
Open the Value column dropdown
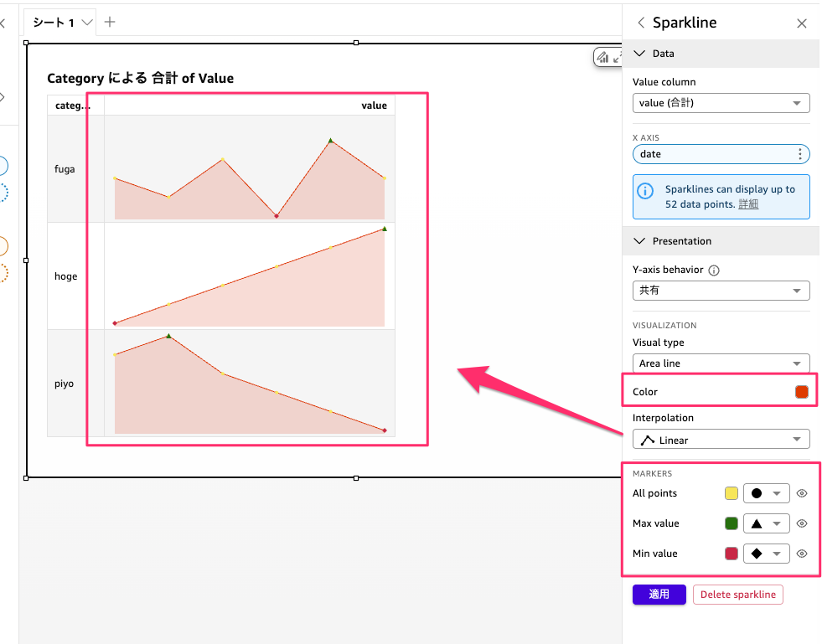click(x=721, y=103)
